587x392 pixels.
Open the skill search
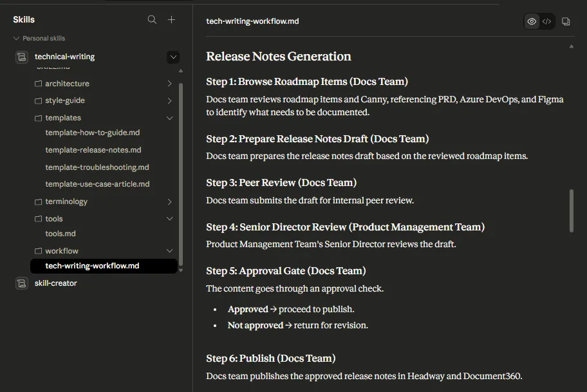[x=152, y=19]
